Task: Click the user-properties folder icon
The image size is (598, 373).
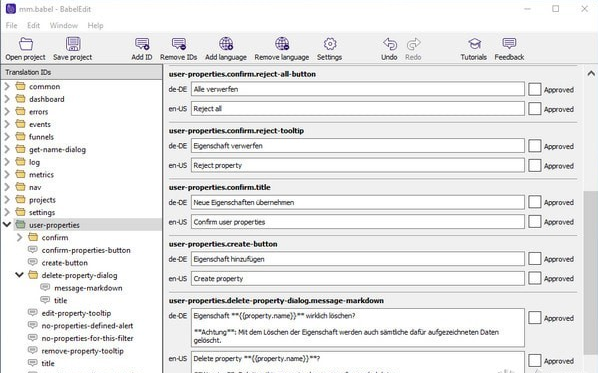Action: point(21,225)
